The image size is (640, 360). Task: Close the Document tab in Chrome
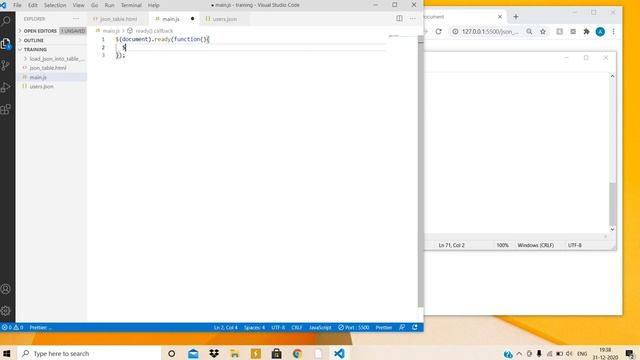[500, 17]
